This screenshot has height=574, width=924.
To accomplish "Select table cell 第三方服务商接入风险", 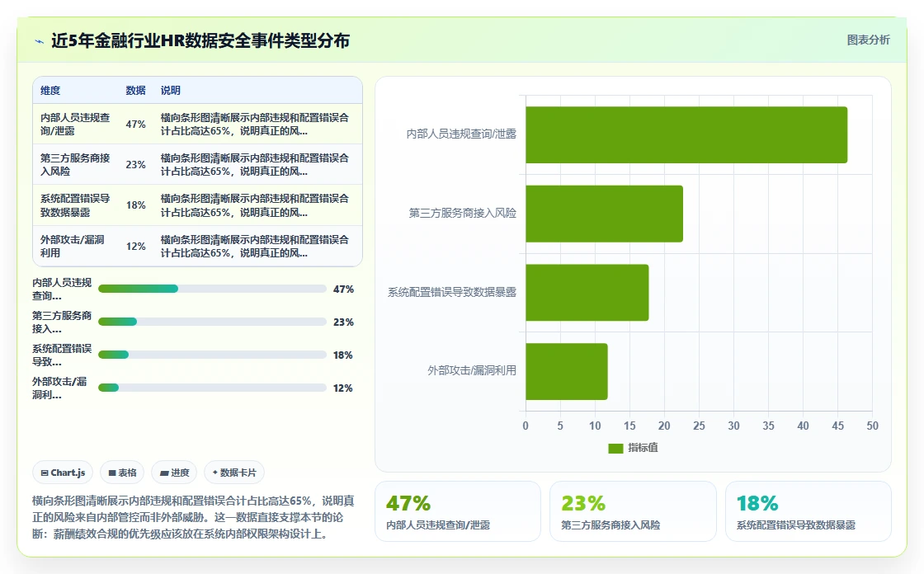I will 75,164.
